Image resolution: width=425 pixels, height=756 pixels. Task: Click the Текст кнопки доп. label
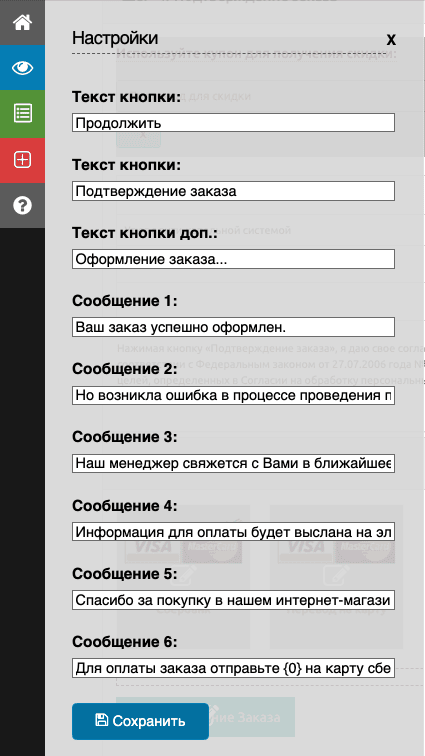tap(145, 234)
